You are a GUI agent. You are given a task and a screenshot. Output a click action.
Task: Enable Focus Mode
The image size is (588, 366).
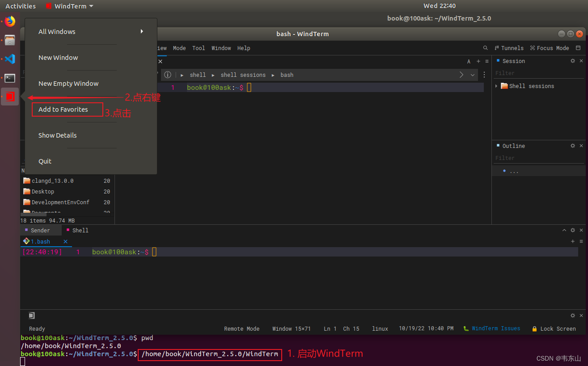coord(550,48)
